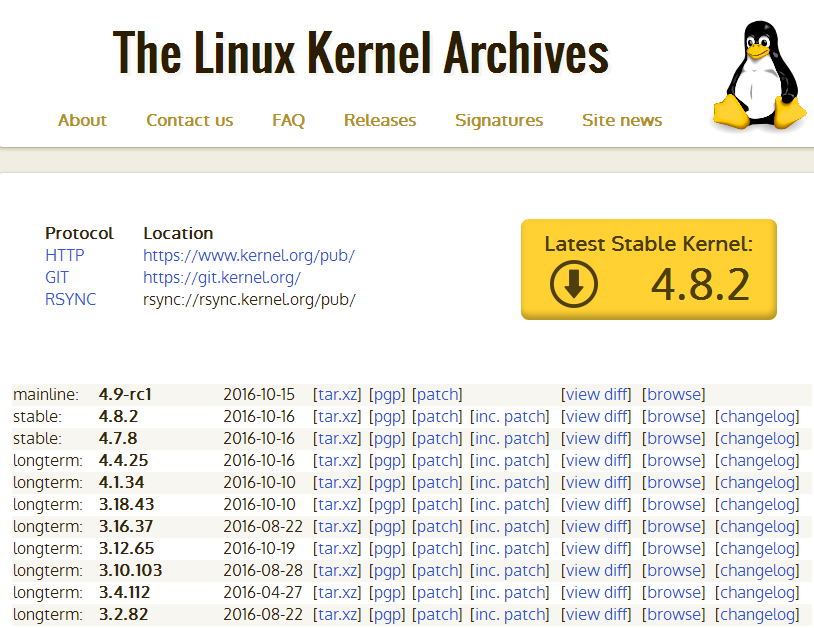Open inc. patch for 4.1.34
The width and height of the screenshot is (814, 628).
pyautogui.click(x=510, y=483)
